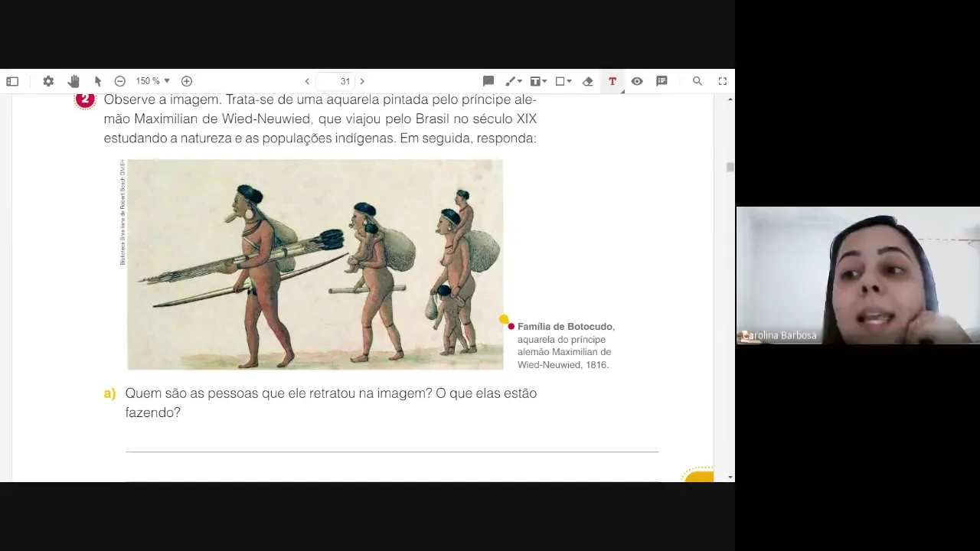Select the arrow selection tool
The height and width of the screenshot is (551, 980).
tap(98, 81)
